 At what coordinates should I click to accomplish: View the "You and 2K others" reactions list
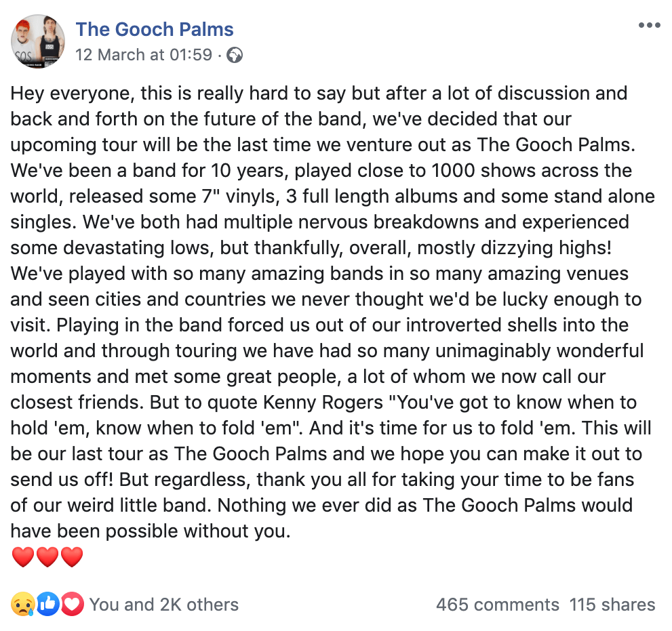[163, 605]
